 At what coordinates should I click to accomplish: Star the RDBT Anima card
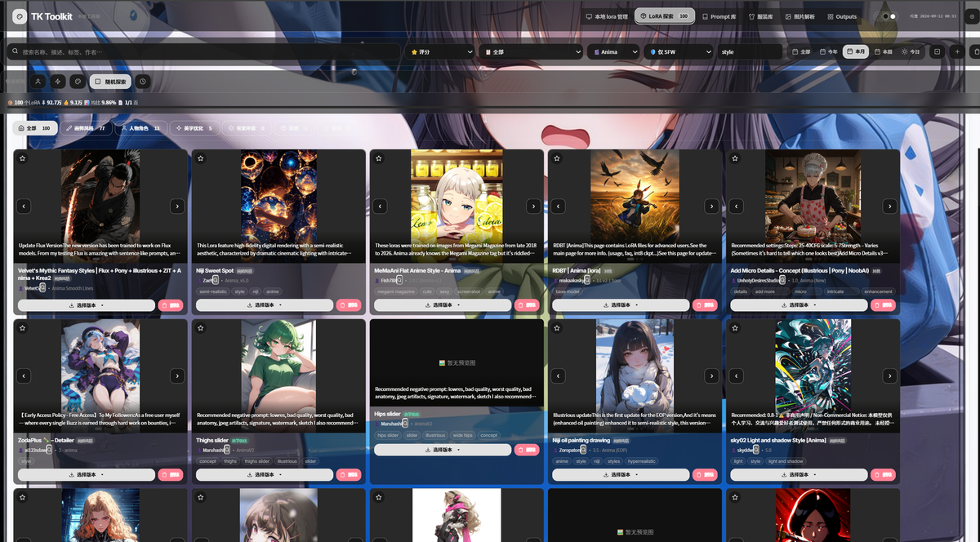(557, 158)
